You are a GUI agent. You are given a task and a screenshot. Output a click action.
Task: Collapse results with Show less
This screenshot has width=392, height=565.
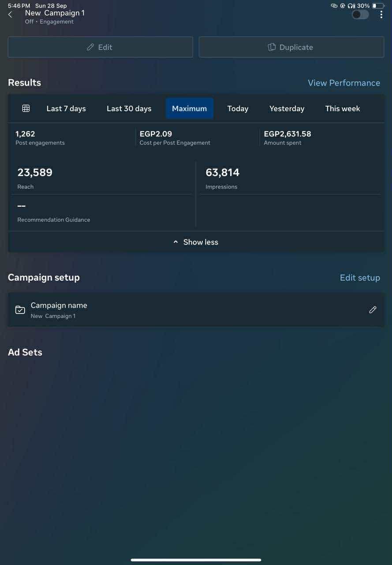point(196,242)
